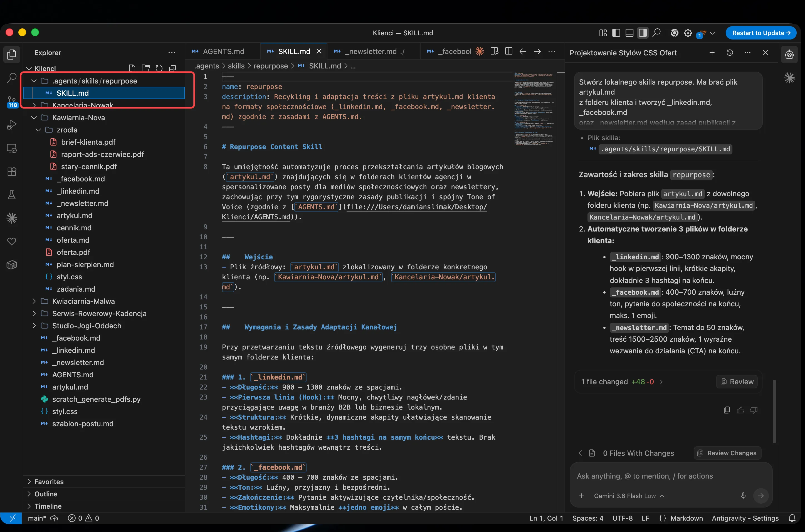Screen dimensions: 805x532
Task: Start voice input with microphone icon
Action: (743, 496)
